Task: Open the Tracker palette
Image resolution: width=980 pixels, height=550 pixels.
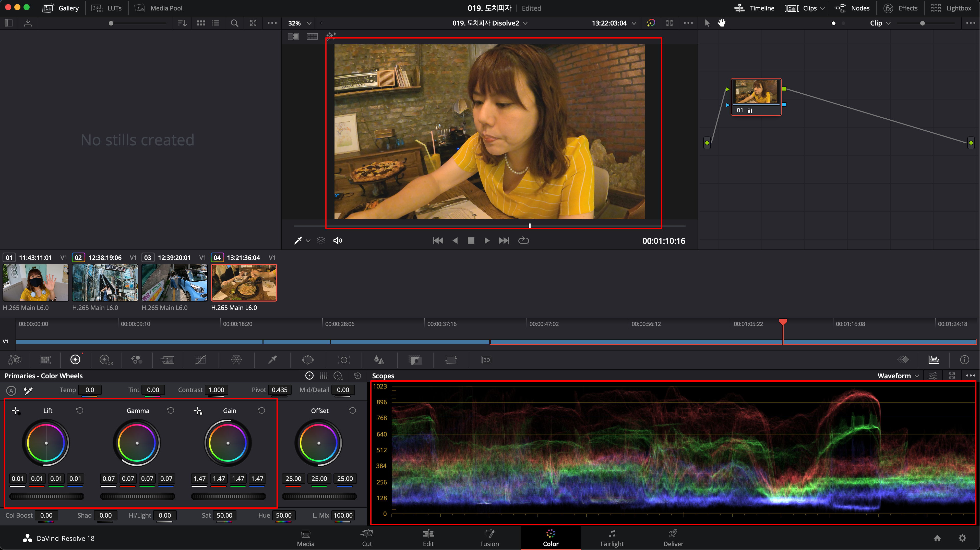Action: 343,360
